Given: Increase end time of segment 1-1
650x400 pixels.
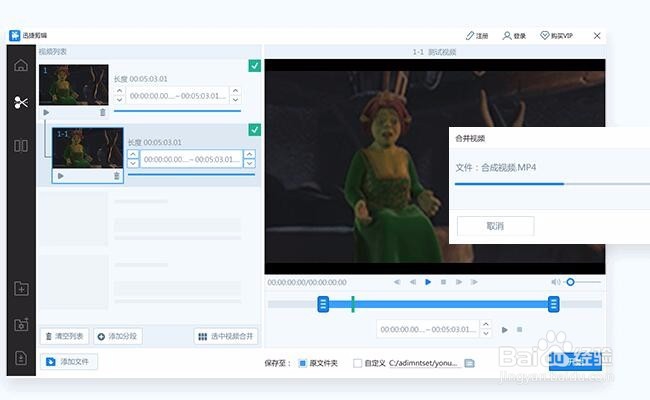Looking at the screenshot, I should coord(249,154).
